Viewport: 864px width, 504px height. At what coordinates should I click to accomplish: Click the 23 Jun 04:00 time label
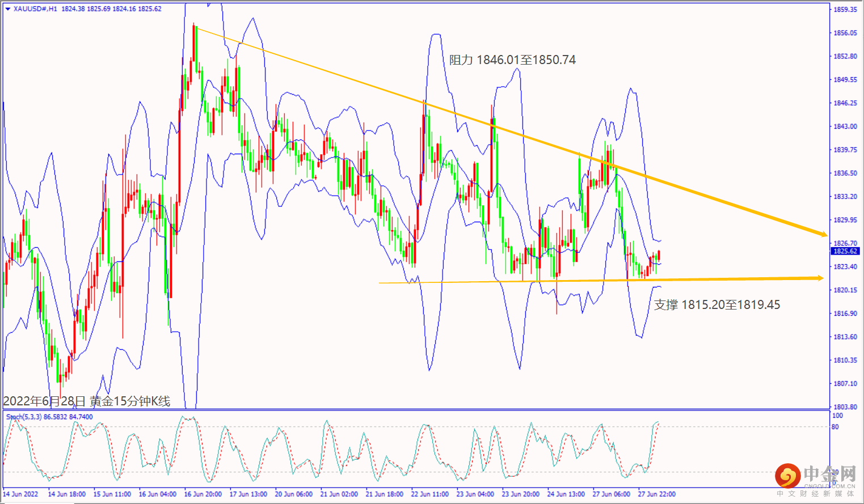(x=475, y=494)
